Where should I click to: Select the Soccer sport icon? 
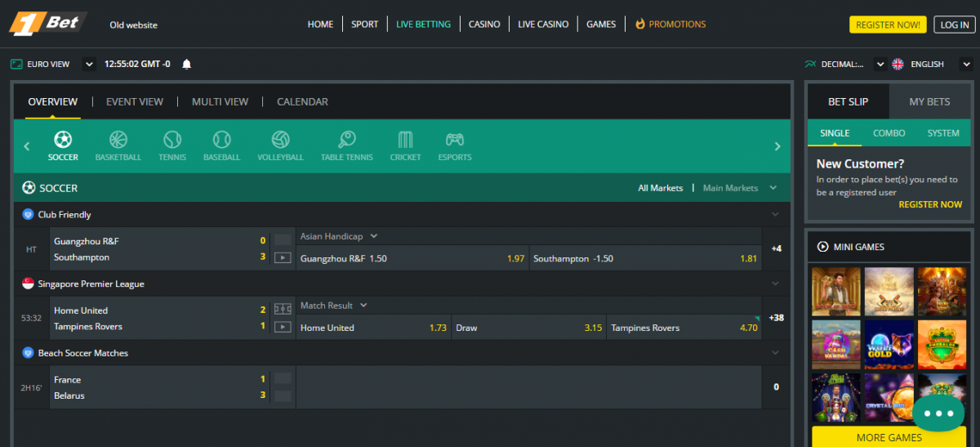[63, 139]
